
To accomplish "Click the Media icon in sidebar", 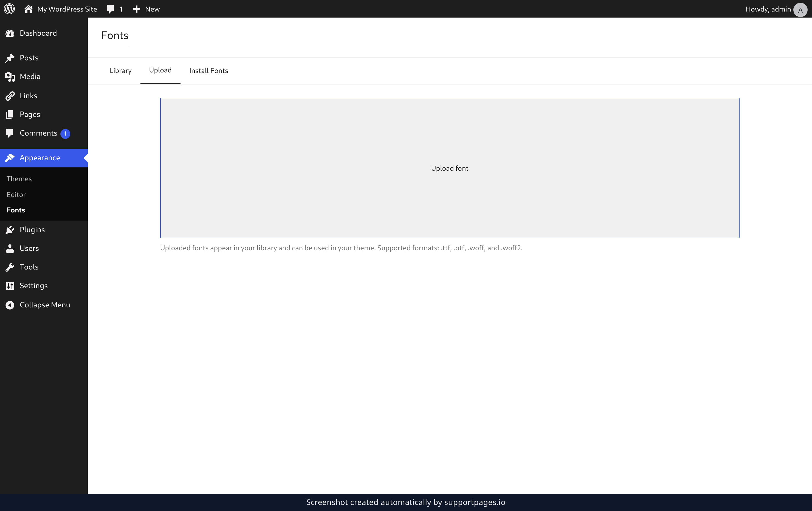I will tap(10, 77).
